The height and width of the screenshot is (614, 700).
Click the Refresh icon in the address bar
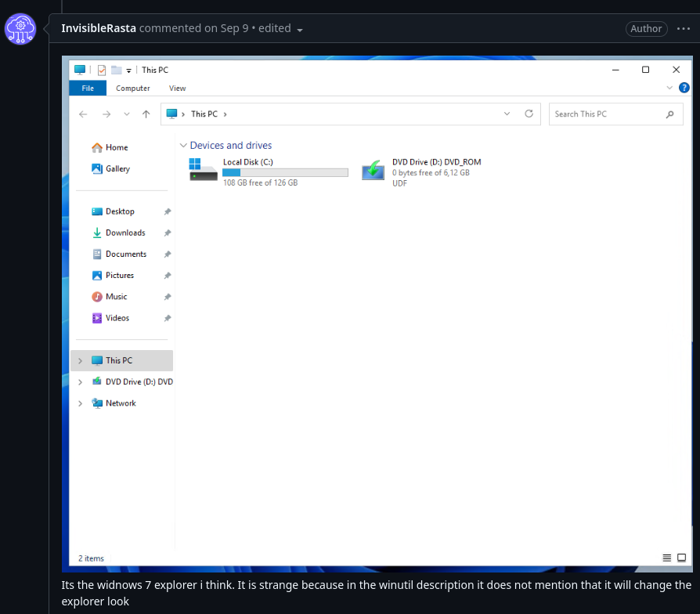coord(529,114)
